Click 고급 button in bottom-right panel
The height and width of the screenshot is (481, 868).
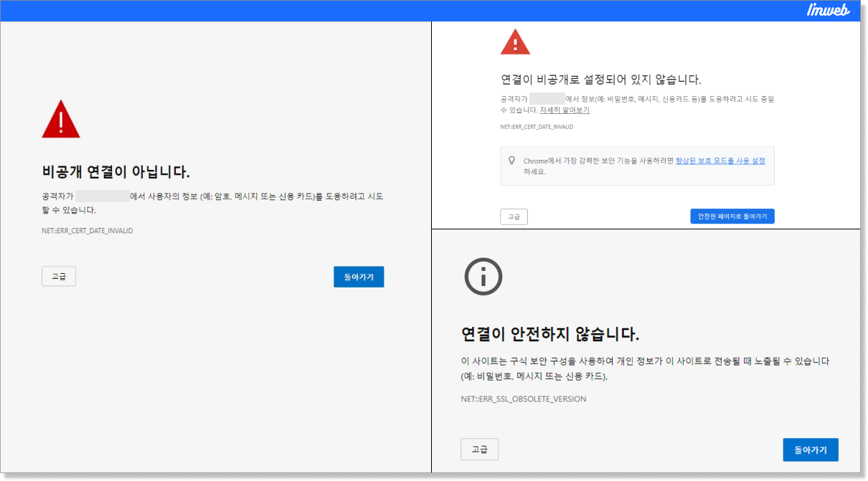point(479,449)
